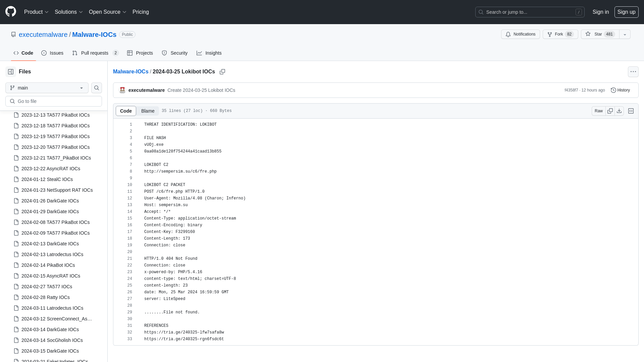The image size is (644, 362).
Task: Expand the Product menu
Action: click(36, 12)
